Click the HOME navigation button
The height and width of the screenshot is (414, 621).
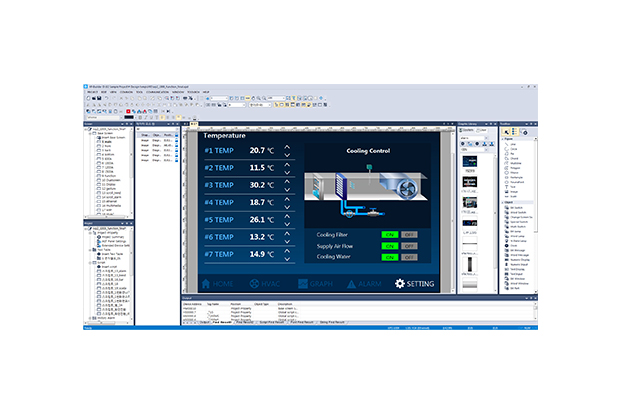(218, 284)
